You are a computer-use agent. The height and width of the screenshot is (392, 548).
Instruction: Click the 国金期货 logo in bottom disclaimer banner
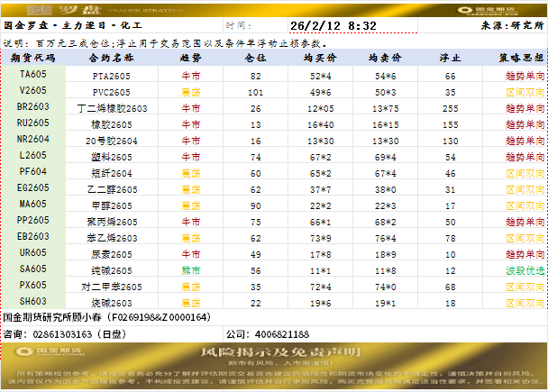[50, 351]
